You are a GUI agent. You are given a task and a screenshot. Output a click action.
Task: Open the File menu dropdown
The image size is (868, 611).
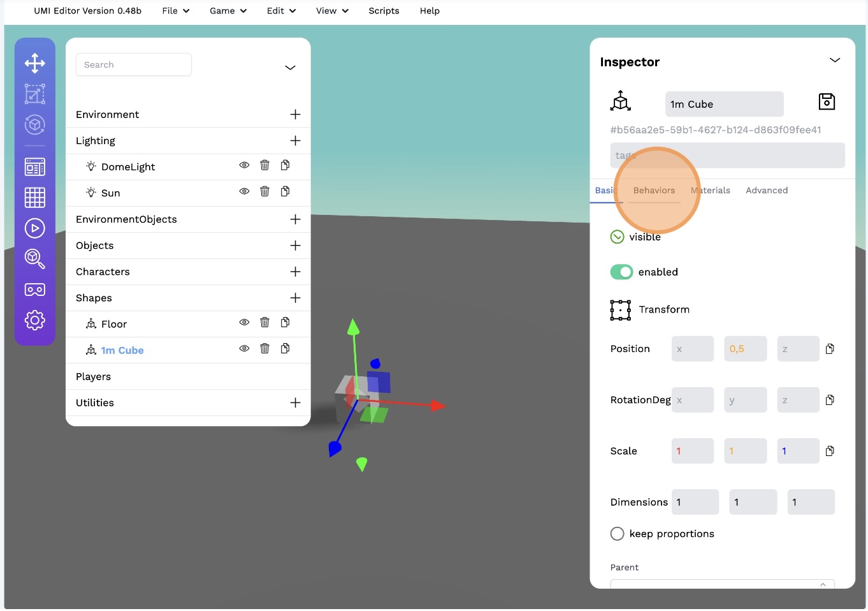(175, 11)
